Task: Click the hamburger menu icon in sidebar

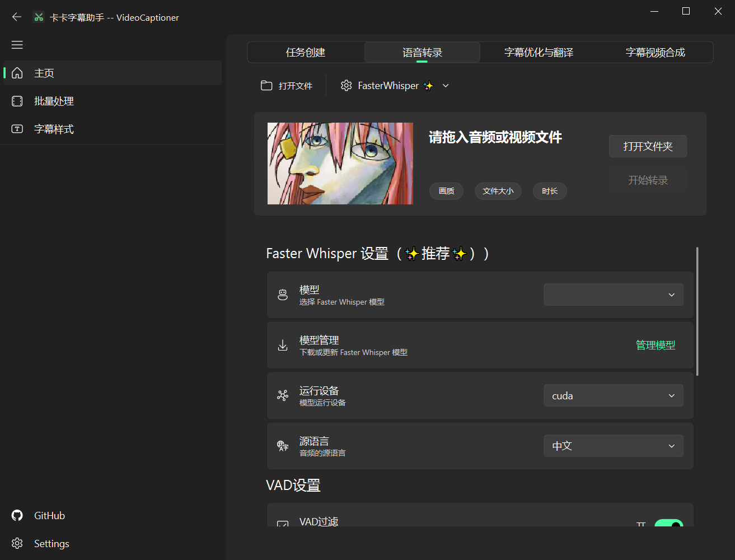Action: (17, 45)
